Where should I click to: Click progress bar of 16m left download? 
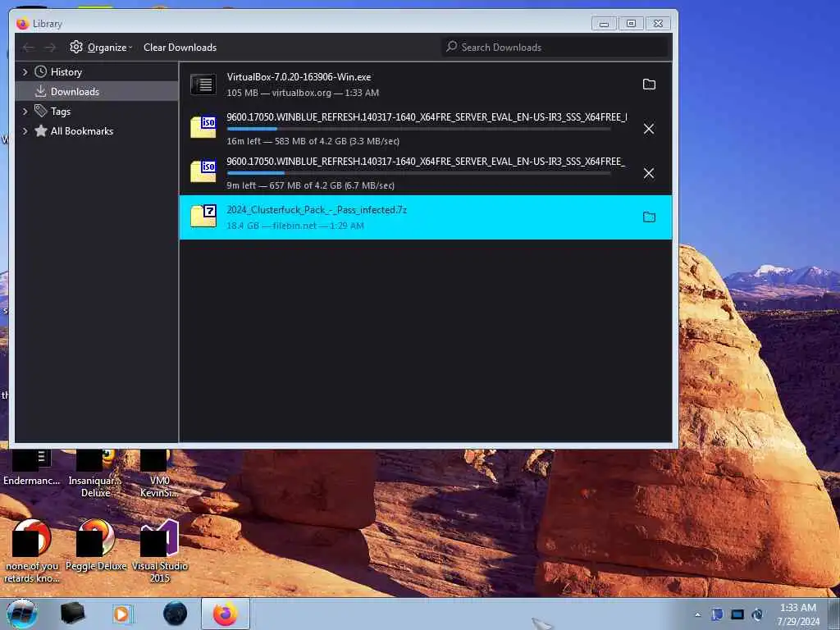click(x=419, y=129)
